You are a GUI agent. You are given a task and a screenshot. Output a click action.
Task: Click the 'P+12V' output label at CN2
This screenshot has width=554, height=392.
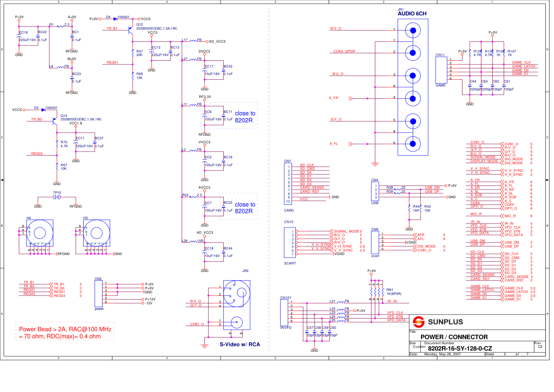pos(150,299)
